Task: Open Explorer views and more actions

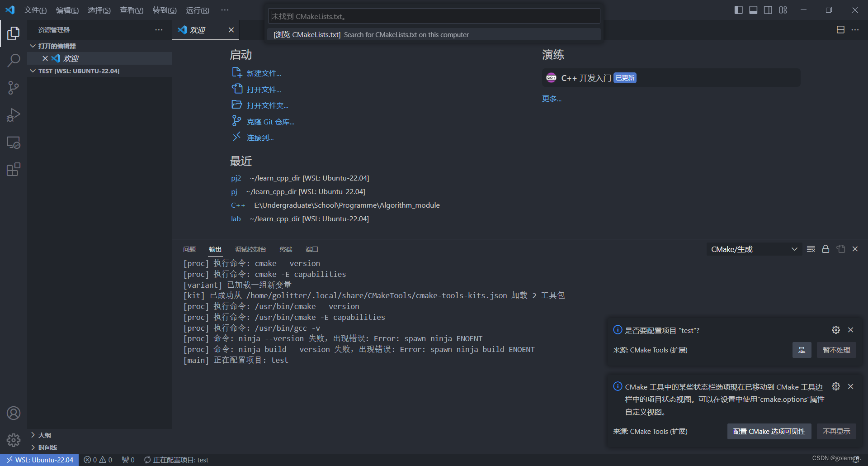Action: pos(159,30)
